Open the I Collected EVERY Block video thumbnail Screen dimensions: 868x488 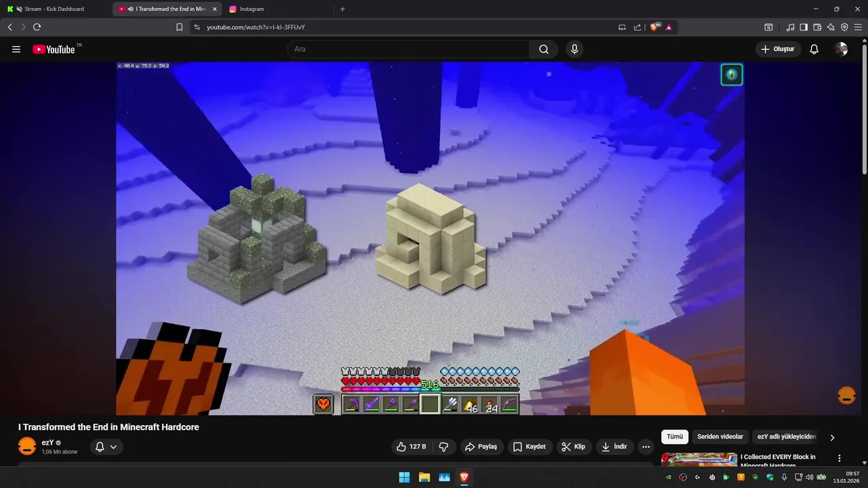699,460
